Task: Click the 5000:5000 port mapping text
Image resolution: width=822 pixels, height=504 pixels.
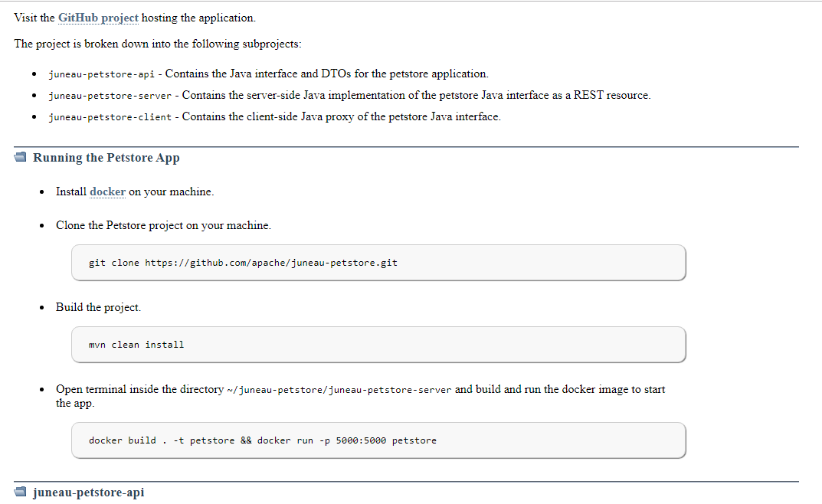Action: point(361,440)
